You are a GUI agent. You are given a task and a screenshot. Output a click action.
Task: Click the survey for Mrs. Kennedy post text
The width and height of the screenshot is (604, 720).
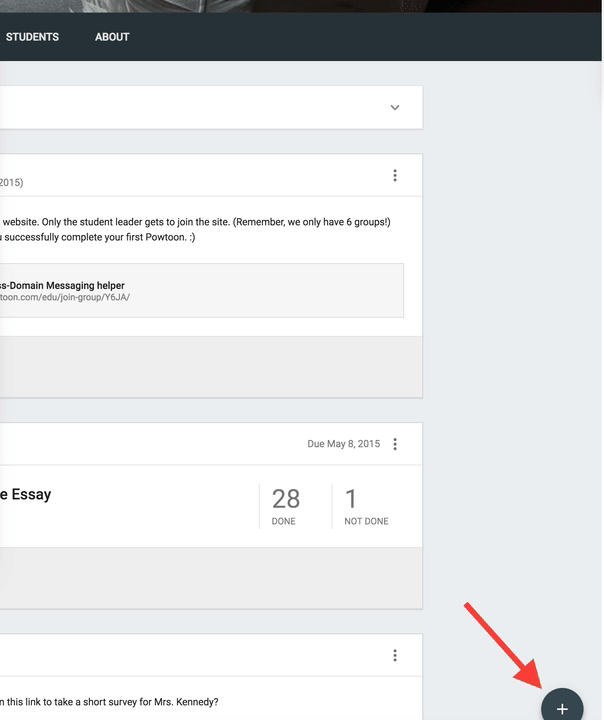(x=110, y=700)
